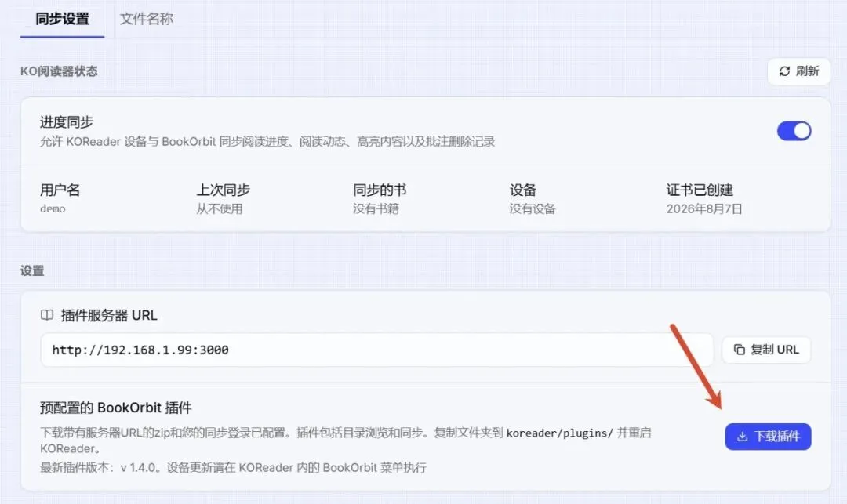Click the 设置 section heading
Screen dimensions: 847x504
pos(32,271)
